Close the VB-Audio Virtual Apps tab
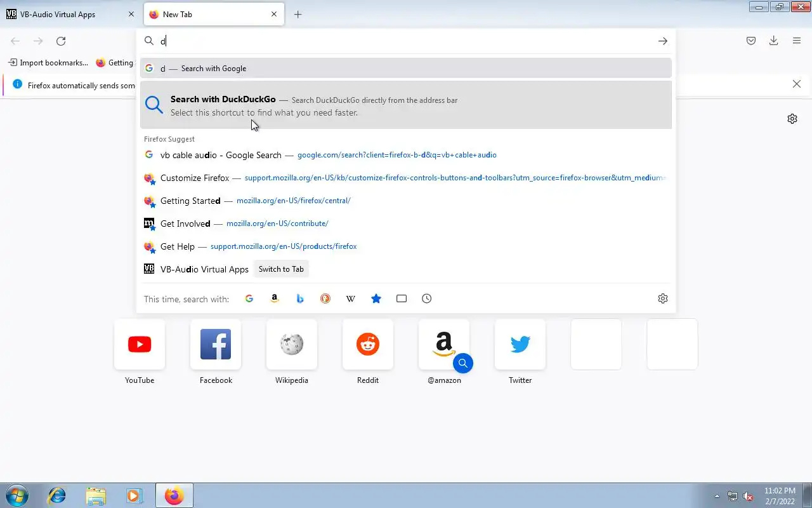 point(131,14)
